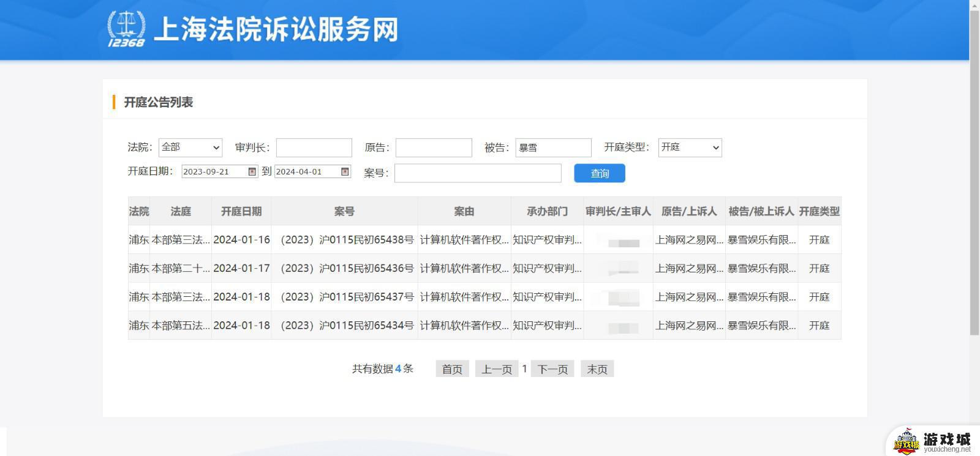Click the 案由 column header
The image size is (980, 456).
tap(464, 211)
